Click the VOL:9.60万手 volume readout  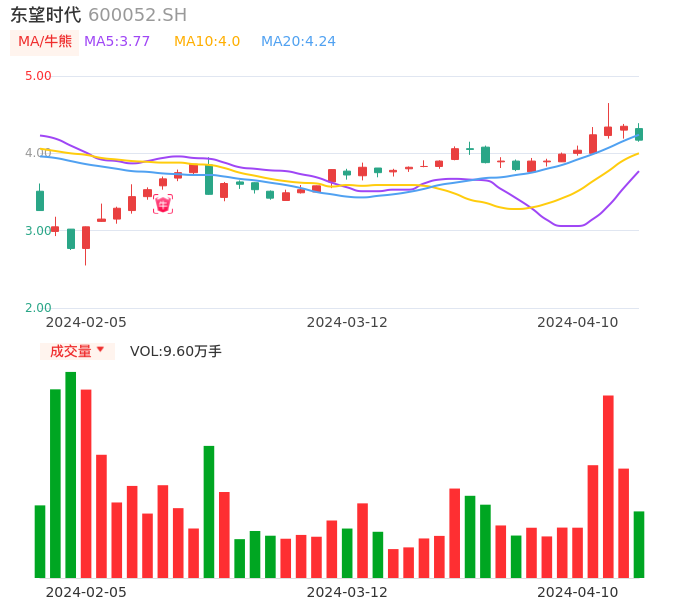click(175, 351)
